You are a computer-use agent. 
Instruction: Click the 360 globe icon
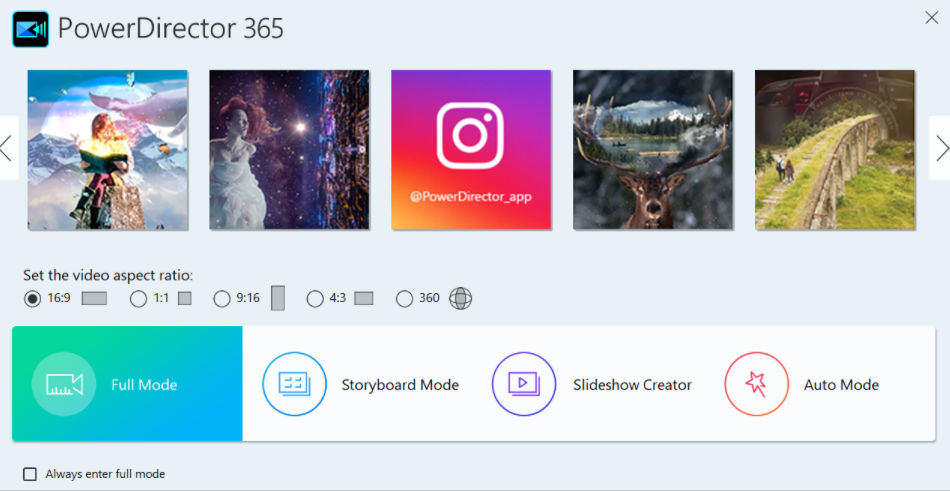(460, 298)
